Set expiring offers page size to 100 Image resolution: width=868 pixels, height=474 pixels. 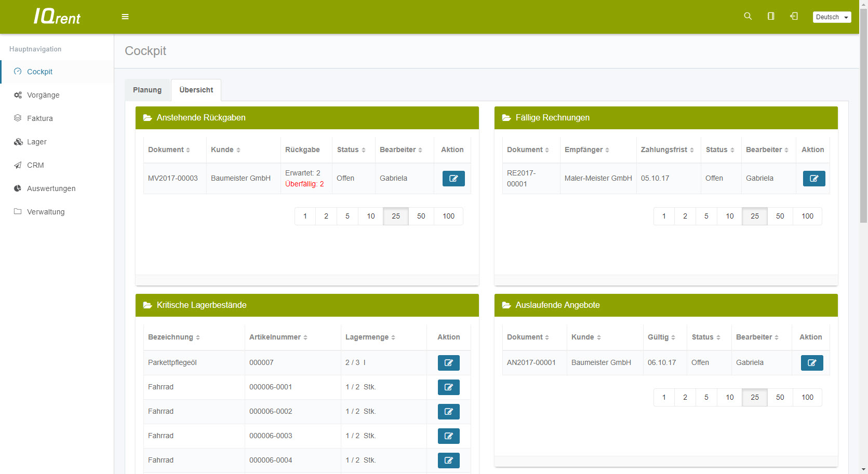coord(807,397)
